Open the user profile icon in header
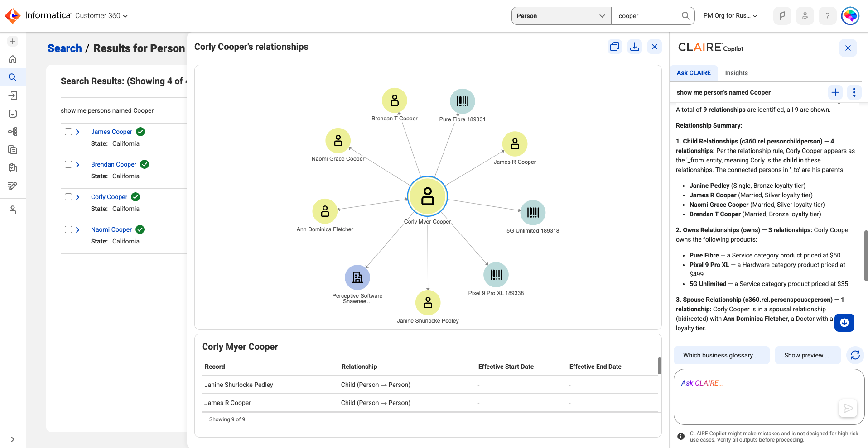Image resolution: width=868 pixels, height=448 pixels. pyautogui.click(x=805, y=16)
